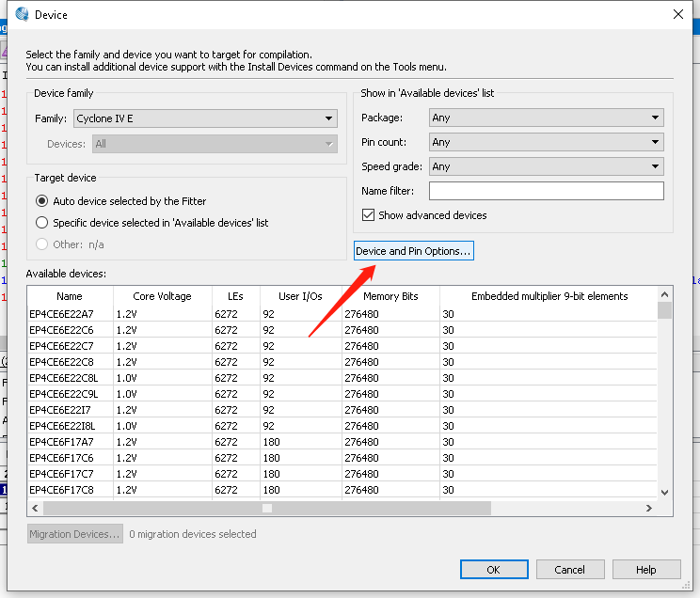Cancel the Device dialog
Viewport: 700px width, 598px height.
pos(570,570)
